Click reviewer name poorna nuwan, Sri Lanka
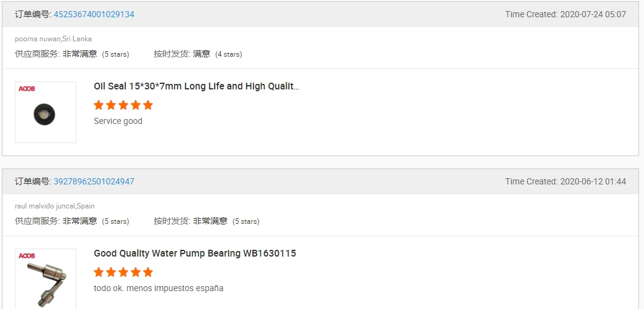644x309 pixels. coord(54,39)
